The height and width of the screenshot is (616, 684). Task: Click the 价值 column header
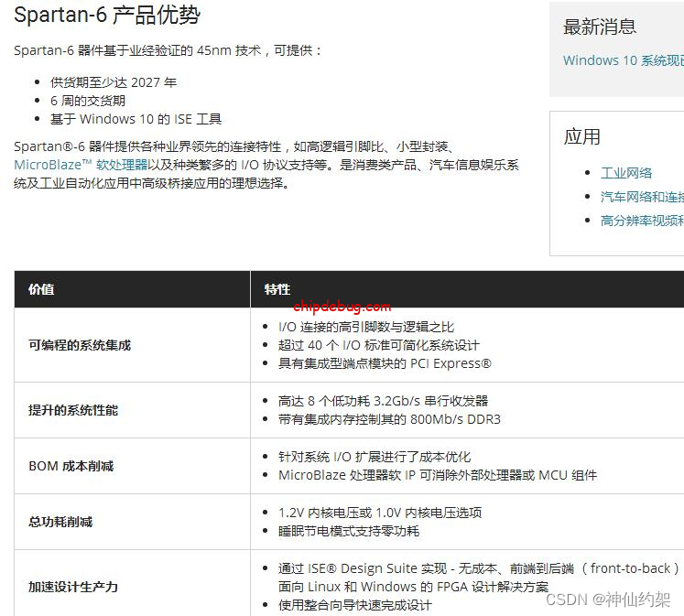pos(41,289)
